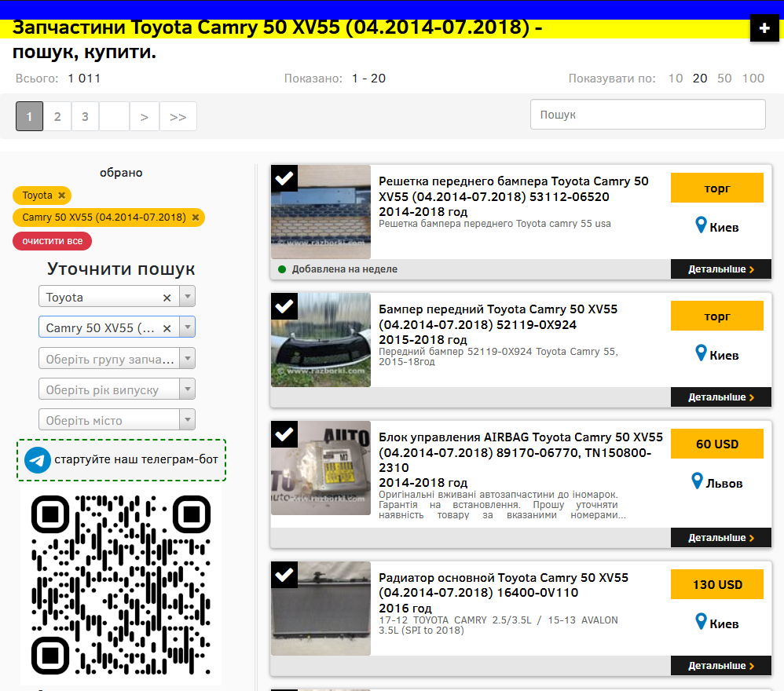The image size is (784, 691).
Task: Toggle checkmark on Блок управления AIRBAG listing
Action: [x=284, y=434]
